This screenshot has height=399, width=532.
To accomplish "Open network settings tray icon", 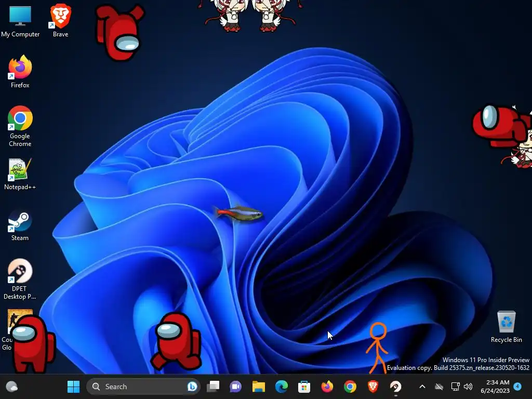I will [x=455, y=387].
